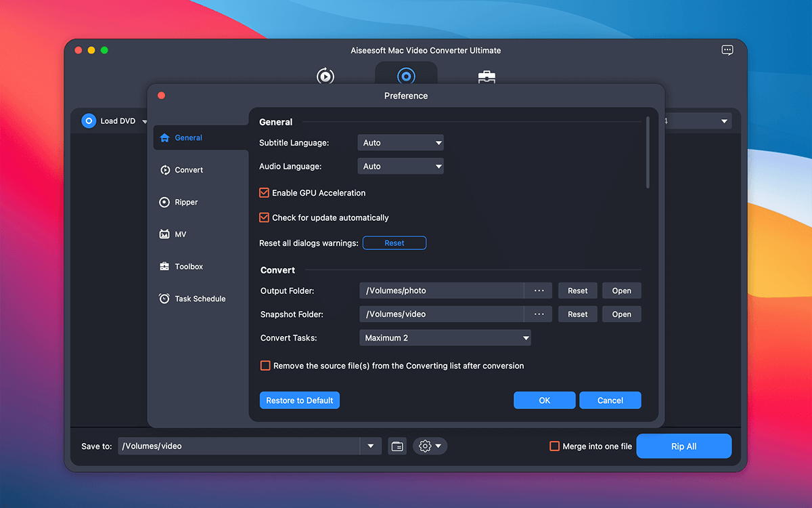Open the Converter tab icon in main window
This screenshot has width=812, height=508.
(325, 76)
